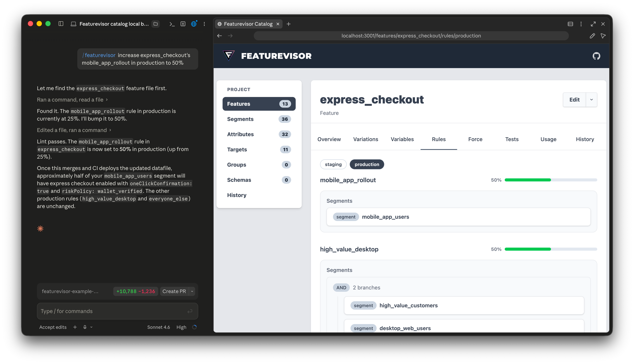Open the GitHub icon in Featurevisor header
634x364 pixels.
point(596,56)
